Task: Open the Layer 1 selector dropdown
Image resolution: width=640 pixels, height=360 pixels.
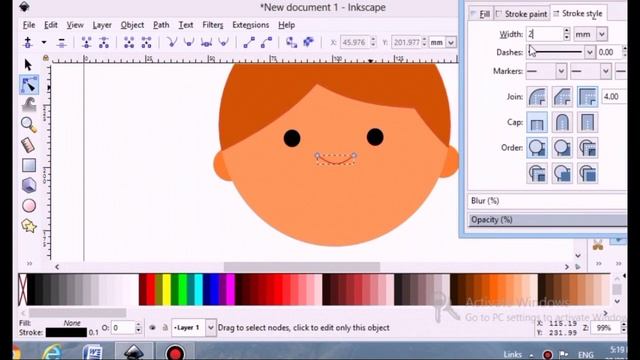Action: (210, 328)
